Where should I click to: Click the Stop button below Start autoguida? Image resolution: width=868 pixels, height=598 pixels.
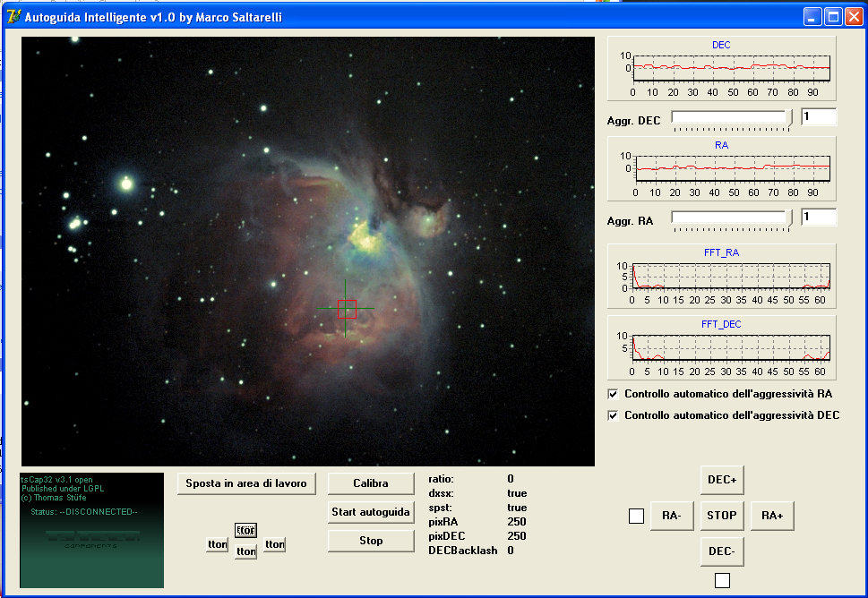(371, 541)
